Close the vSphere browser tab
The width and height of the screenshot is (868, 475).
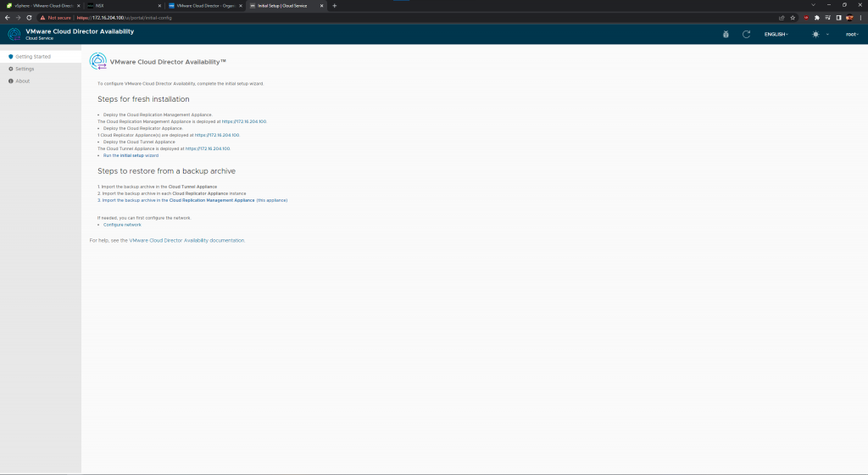(x=78, y=6)
